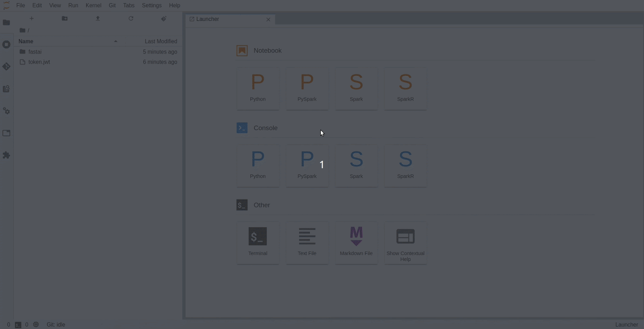Click the Upload Files icon
This screenshot has width=644, height=329.
98,19
